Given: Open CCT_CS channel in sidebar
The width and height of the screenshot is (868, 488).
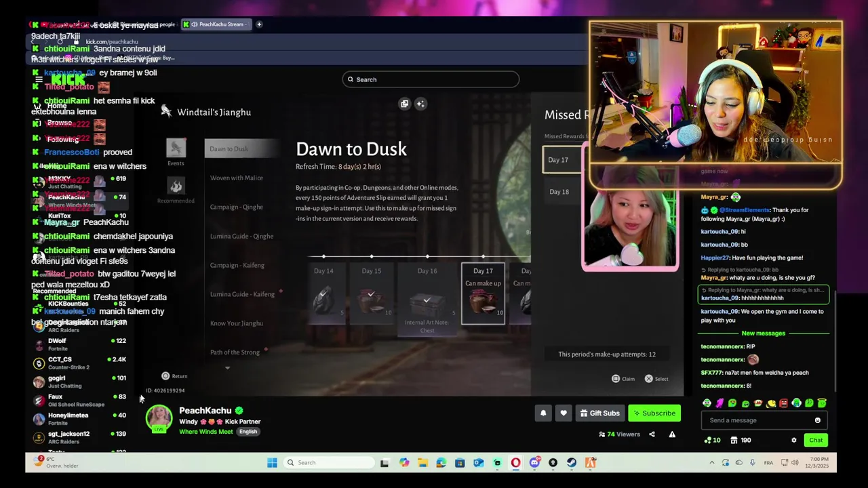Looking at the screenshot, I should pyautogui.click(x=80, y=363).
